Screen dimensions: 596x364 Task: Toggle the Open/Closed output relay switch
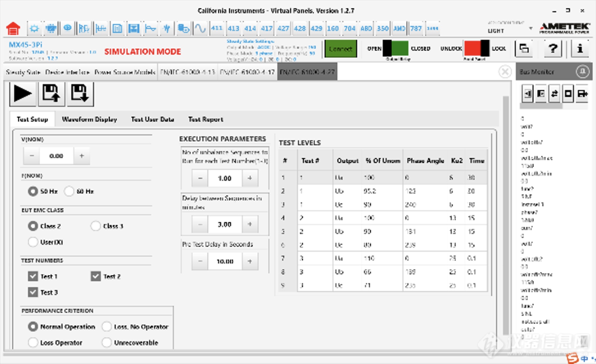point(395,48)
